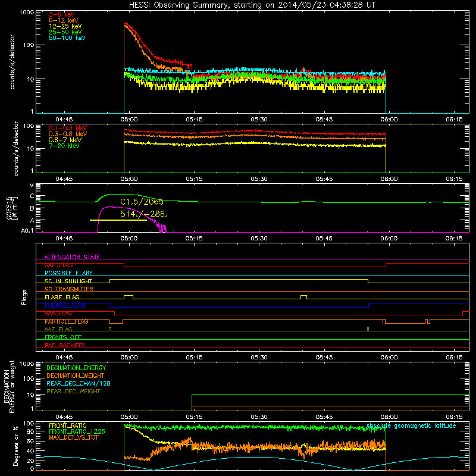Click the DECIMATION_WEIGHT legend label
The image size is (476, 476).
[x=76, y=376]
